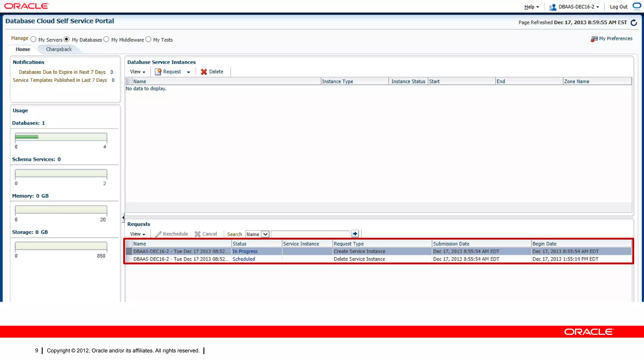Click the Reschedule pencil icon

click(x=158, y=234)
